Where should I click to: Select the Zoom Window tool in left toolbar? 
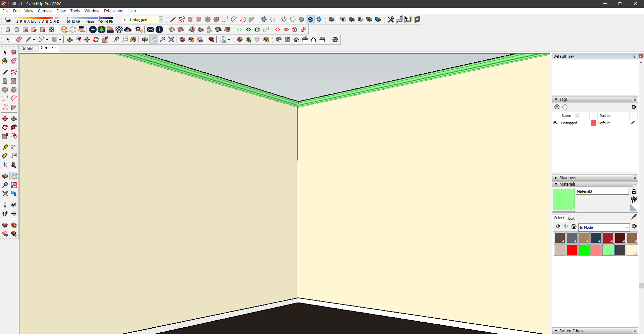pos(14,185)
